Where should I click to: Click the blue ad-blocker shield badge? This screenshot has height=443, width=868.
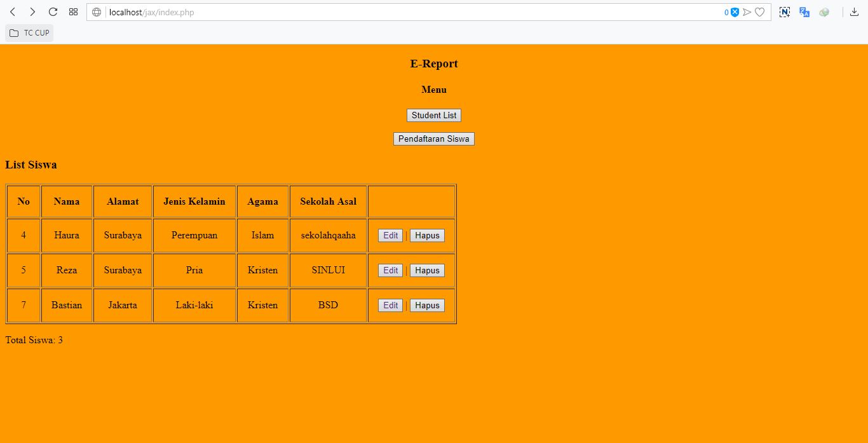pyautogui.click(x=736, y=12)
